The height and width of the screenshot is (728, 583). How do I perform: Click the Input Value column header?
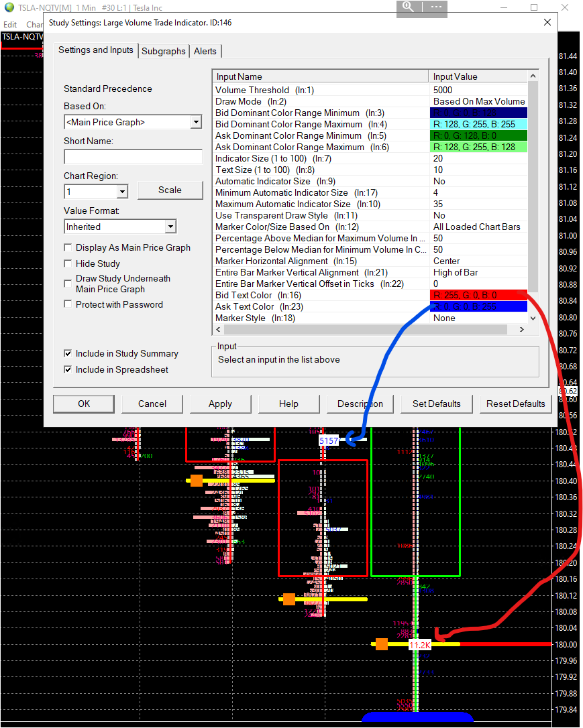(x=478, y=76)
